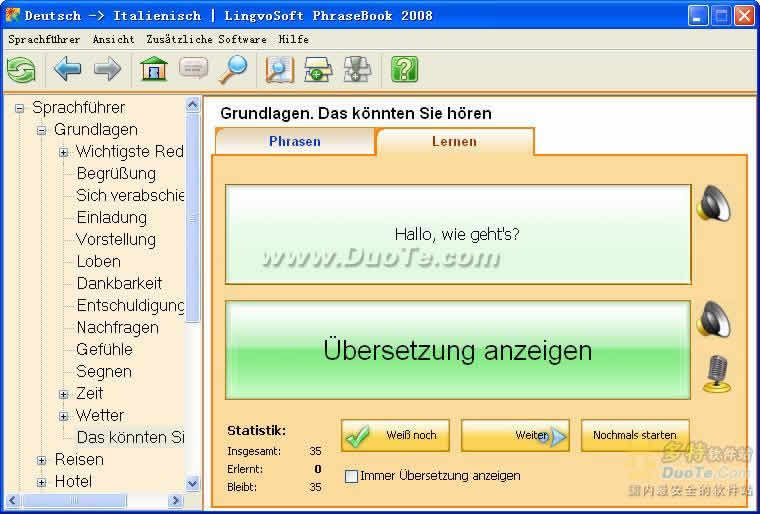Click the yellow cards with plus icon
The width and height of the screenshot is (760, 514).
pos(318,70)
